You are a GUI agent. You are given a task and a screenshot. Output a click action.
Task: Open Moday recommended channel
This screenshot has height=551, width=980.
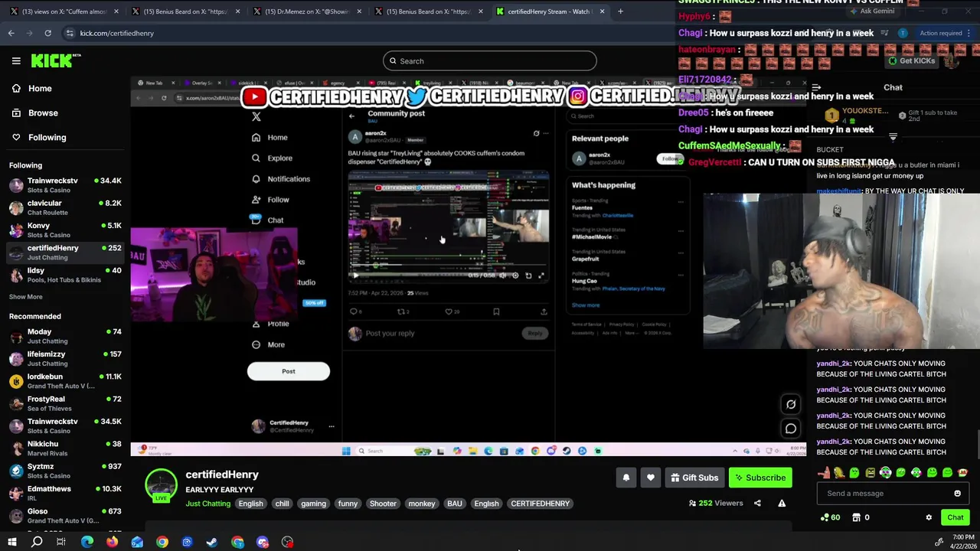(x=65, y=336)
